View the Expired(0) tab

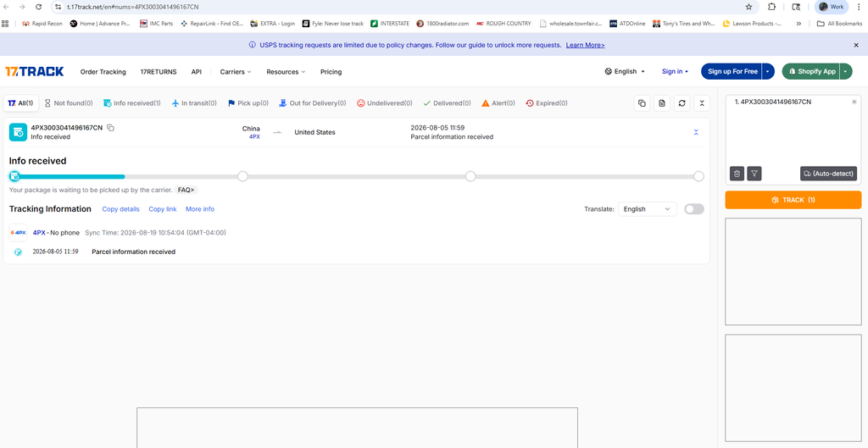(x=547, y=102)
